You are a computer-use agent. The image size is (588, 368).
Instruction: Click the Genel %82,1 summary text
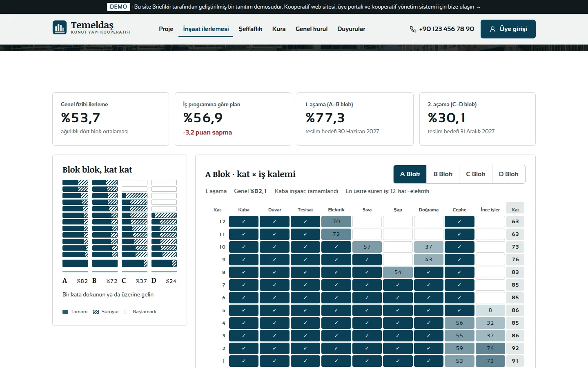(x=250, y=191)
